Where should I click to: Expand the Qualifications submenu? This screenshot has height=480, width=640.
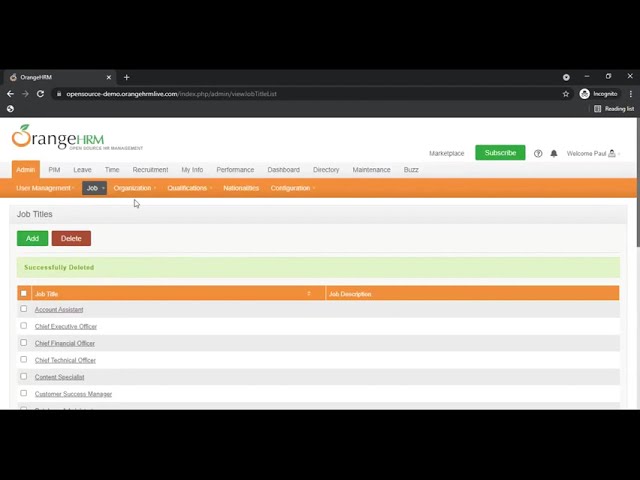tap(189, 188)
